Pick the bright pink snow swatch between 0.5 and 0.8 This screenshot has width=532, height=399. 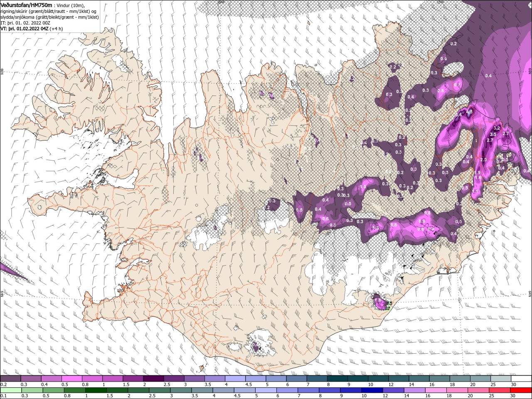click(71, 379)
